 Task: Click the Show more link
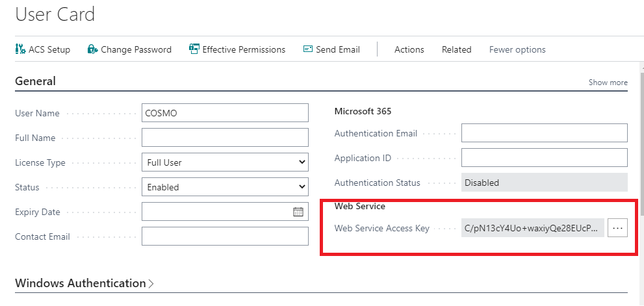[608, 83]
